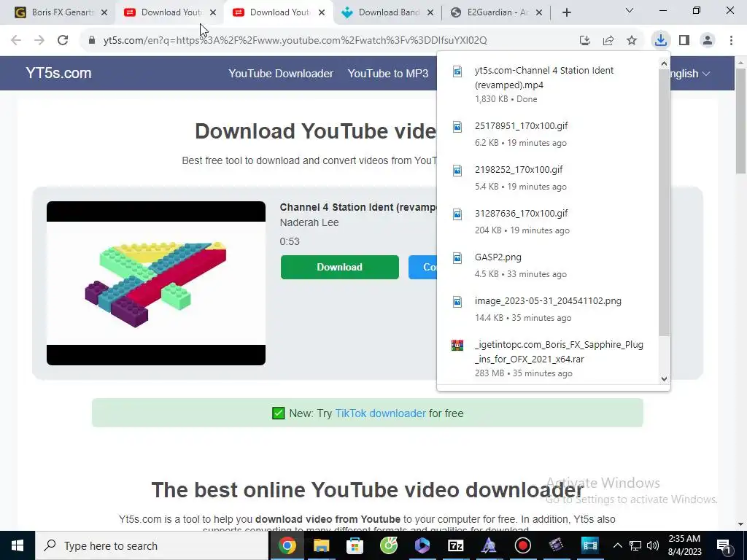Viewport: 747px width, 560px height.
Task: Open the blue filmstrip app on taskbar
Action: [x=589, y=545]
